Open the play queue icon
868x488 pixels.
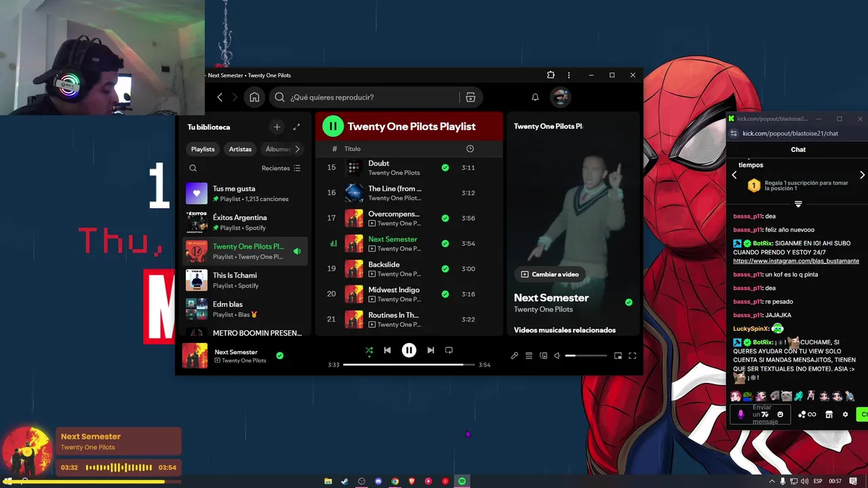[x=529, y=356]
